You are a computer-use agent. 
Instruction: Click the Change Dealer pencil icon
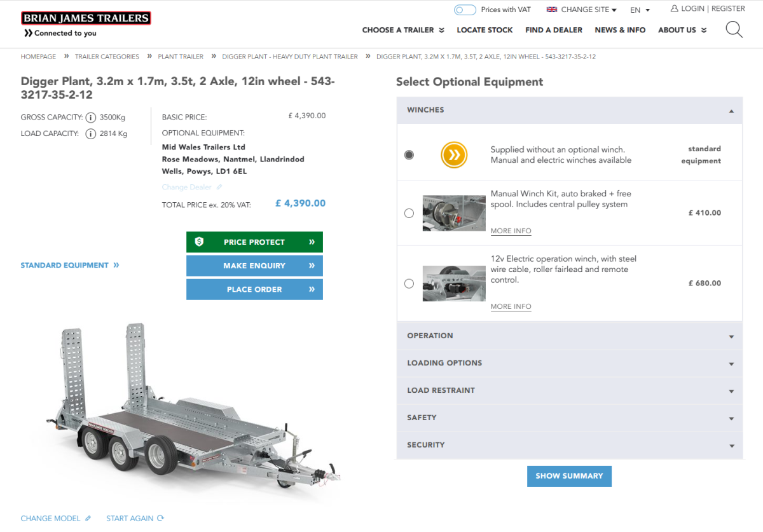(x=219, y=188)
